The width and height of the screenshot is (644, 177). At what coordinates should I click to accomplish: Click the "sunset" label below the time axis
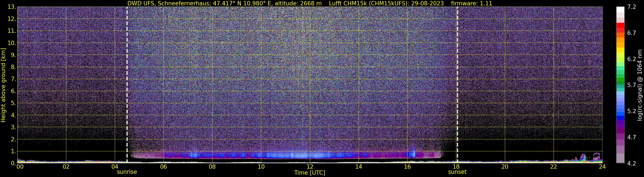457,172
